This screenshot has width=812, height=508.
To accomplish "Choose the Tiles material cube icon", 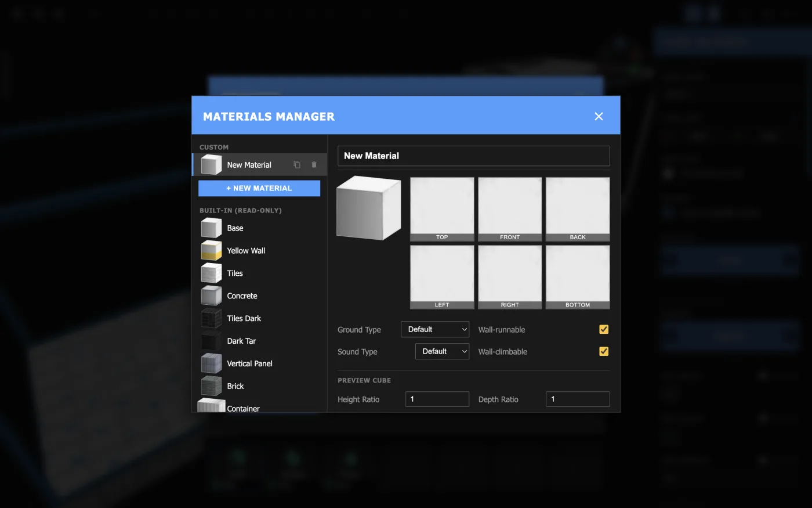I will coord(211,273).
